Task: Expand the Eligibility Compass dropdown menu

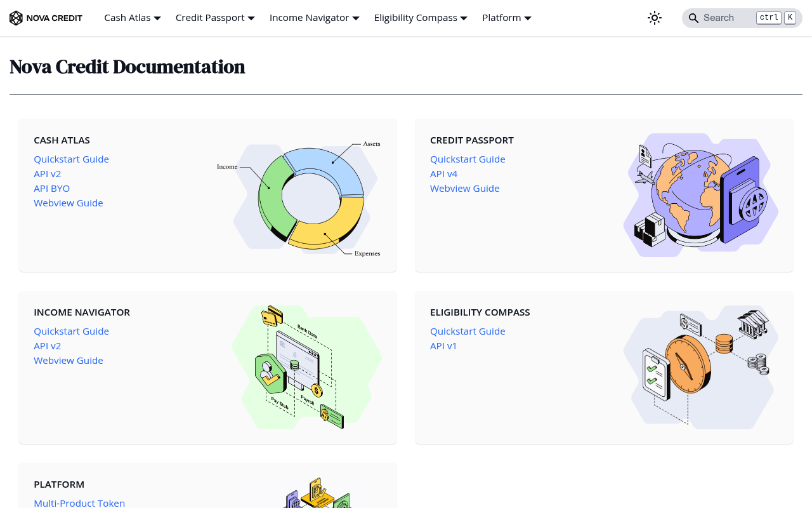Action: tap(421, 18)
